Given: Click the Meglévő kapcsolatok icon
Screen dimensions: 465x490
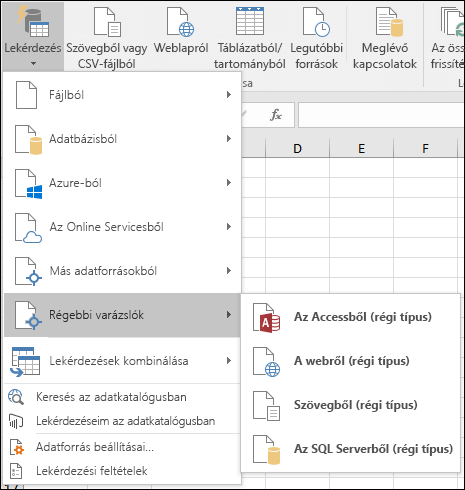Looking at the screenshot, I should pos(389,22).
